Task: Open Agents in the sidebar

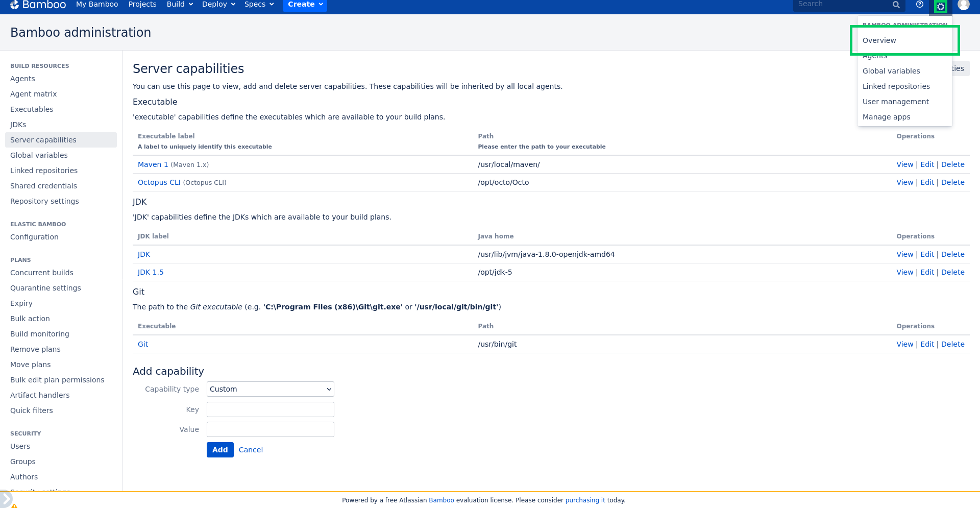Action: pyautogui.click(x=22, y=79)
